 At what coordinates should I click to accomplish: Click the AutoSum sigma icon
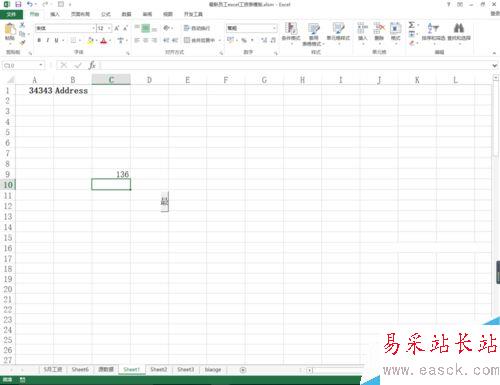tap(412, 25)
